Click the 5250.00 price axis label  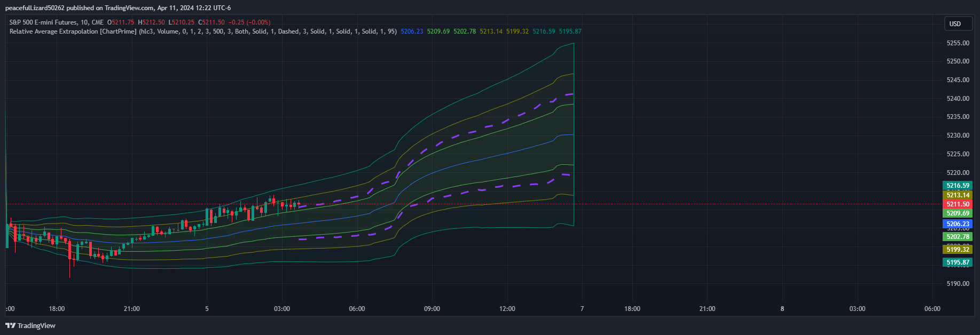click(x=958, y=61)
